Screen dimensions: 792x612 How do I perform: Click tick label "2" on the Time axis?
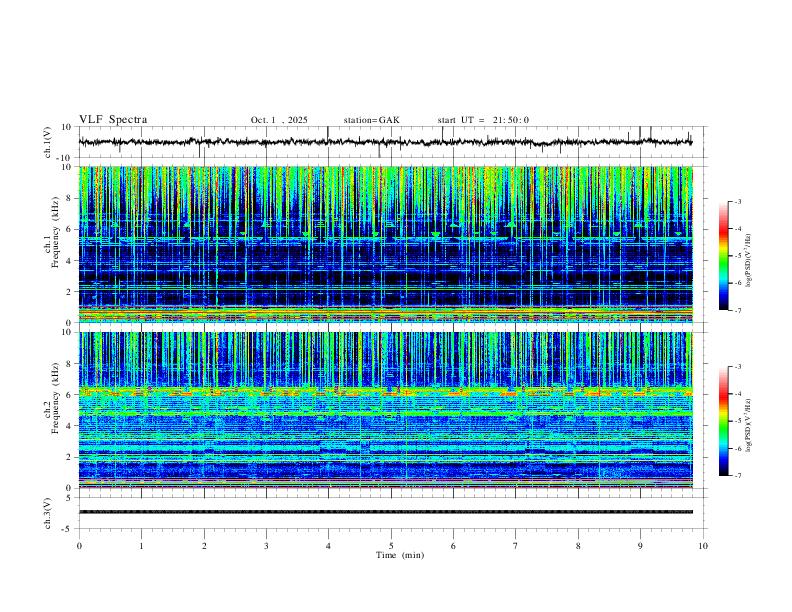(x=204, y=546)
